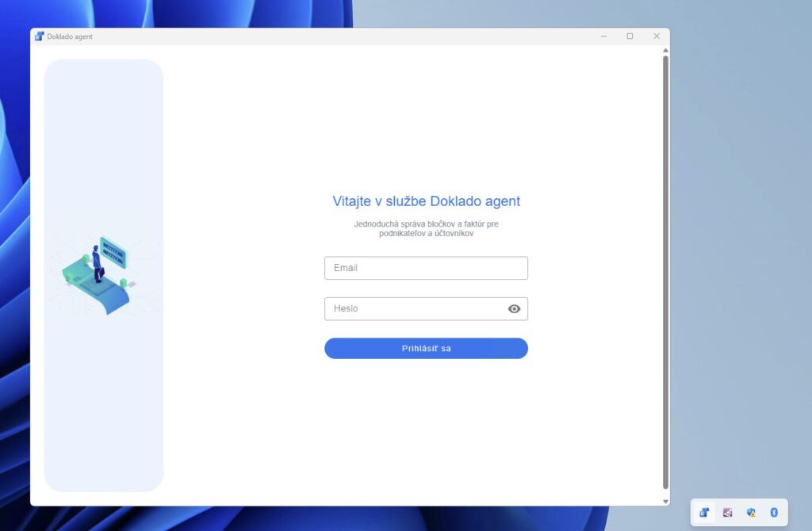This screenshot has height=531, width=812.
Task: Click the 'Doklado agent' window title text
Action: click(70, 36)
